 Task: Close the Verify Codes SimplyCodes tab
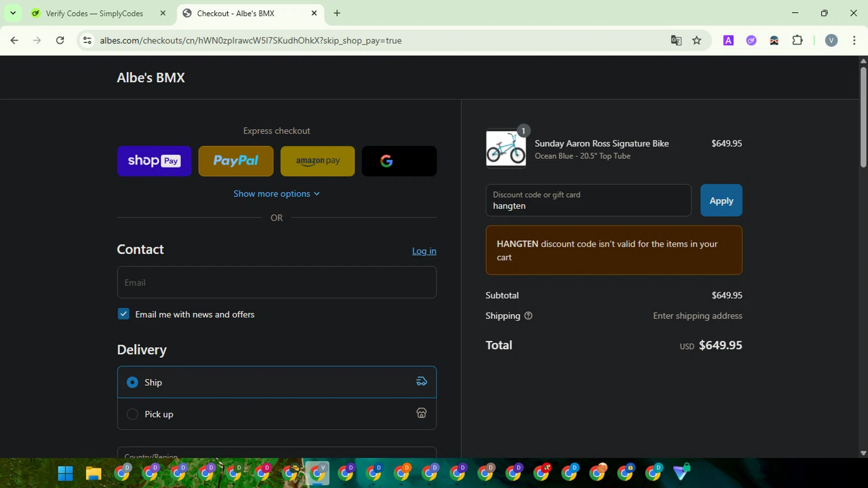[163, 13]
